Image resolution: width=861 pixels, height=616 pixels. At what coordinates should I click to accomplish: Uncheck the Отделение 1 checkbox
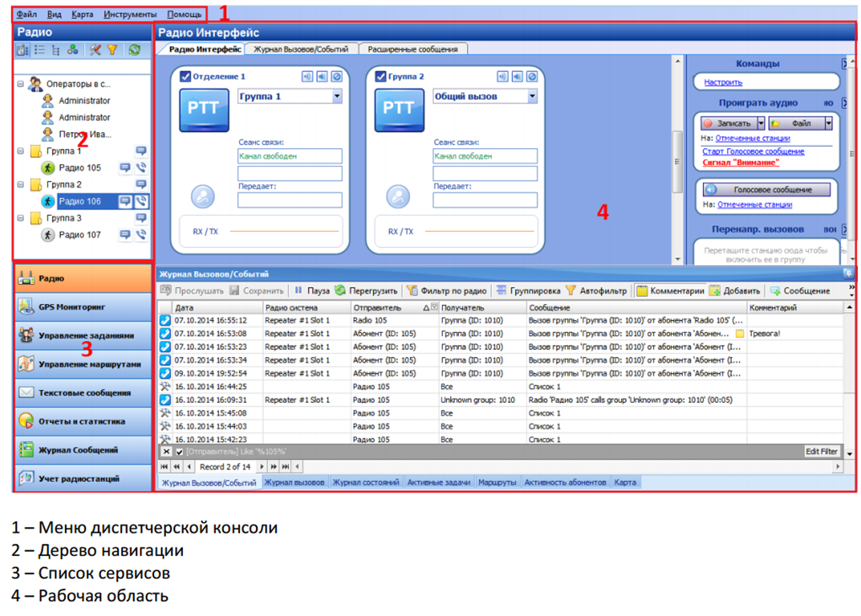[185, 77]
